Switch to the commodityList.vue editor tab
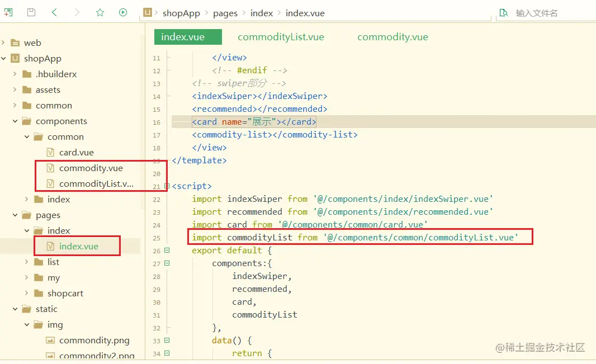Image resolution: width=596 pixels, height=364 pixels. pos(281,37)
